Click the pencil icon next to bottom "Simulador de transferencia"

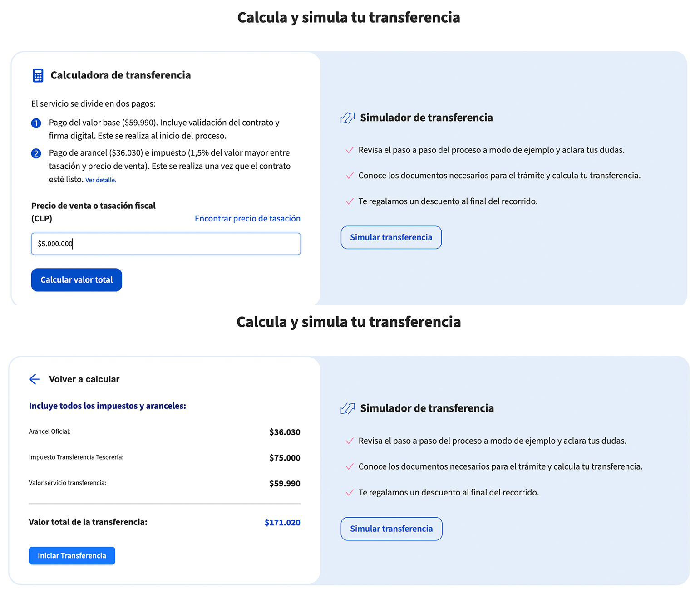347,408
